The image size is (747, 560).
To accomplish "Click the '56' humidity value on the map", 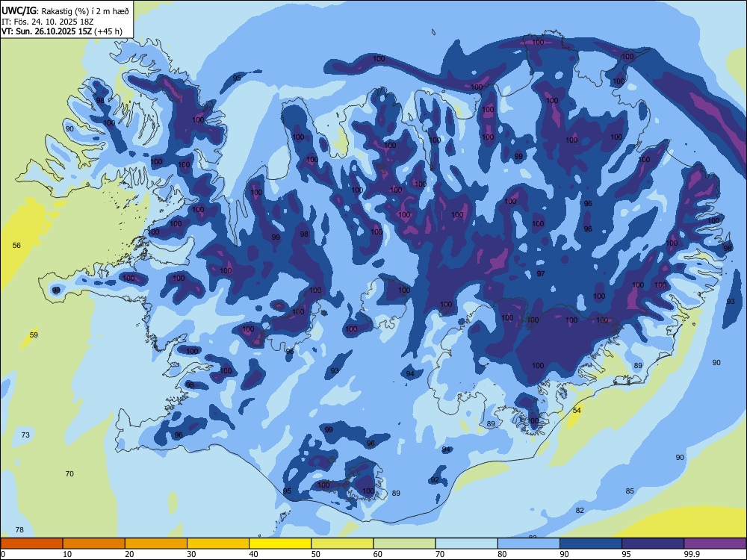I will coord(16,245).
